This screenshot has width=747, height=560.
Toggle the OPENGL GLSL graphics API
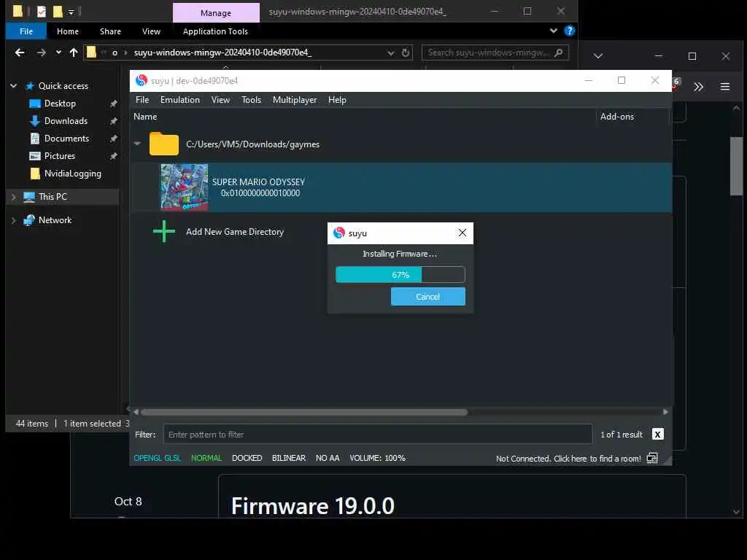(x=158, y=458)
